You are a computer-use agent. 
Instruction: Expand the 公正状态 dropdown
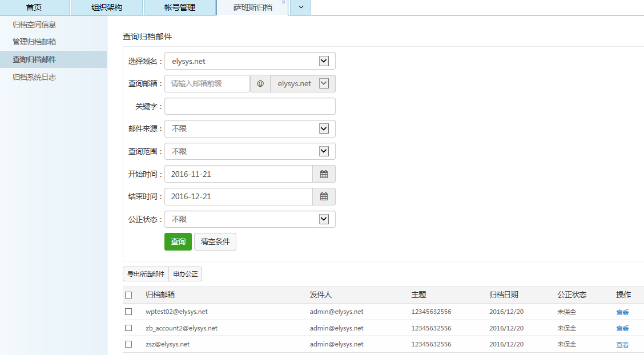tap(324, 219)
